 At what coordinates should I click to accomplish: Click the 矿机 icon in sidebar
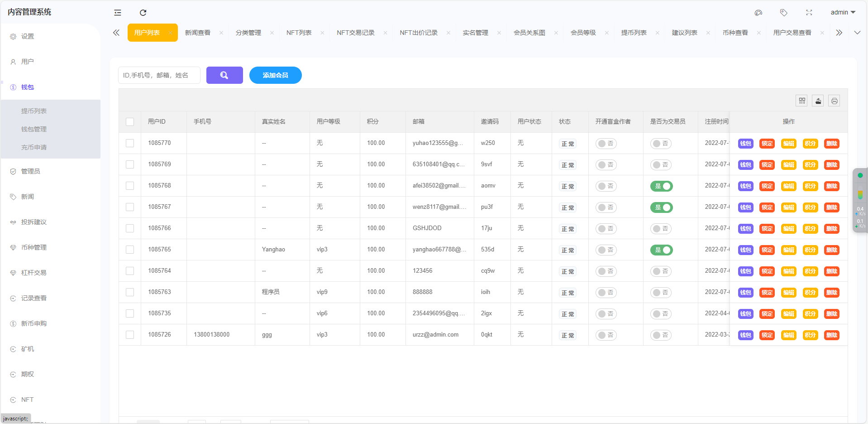click(x=13, y=349)
